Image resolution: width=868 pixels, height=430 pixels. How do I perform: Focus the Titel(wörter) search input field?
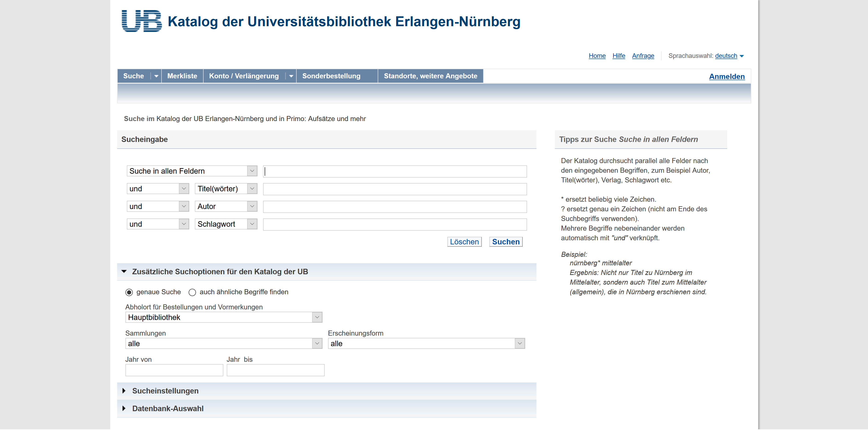[394, 189]
